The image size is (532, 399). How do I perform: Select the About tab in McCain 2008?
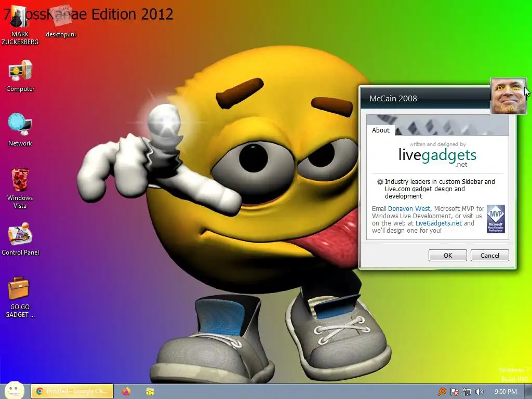(x=381, y=130)
